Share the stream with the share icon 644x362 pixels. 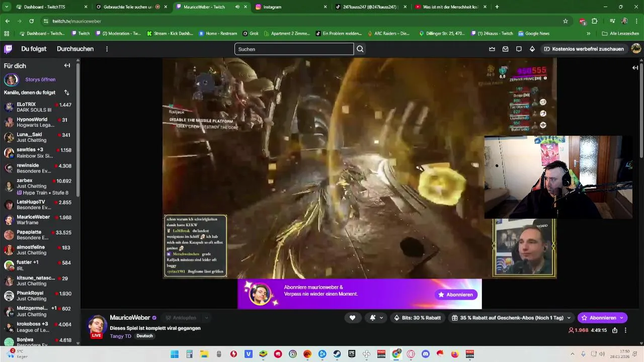click(615, 330)
